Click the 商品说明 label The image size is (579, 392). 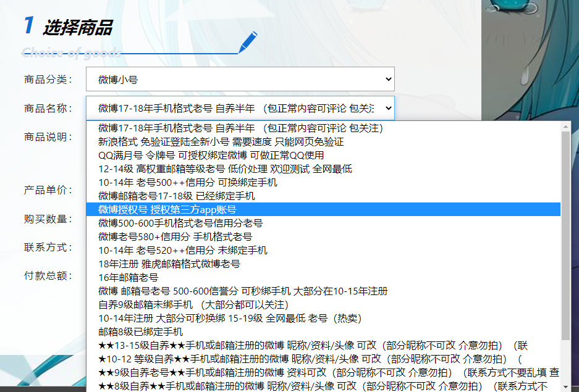tap(48, 137)
